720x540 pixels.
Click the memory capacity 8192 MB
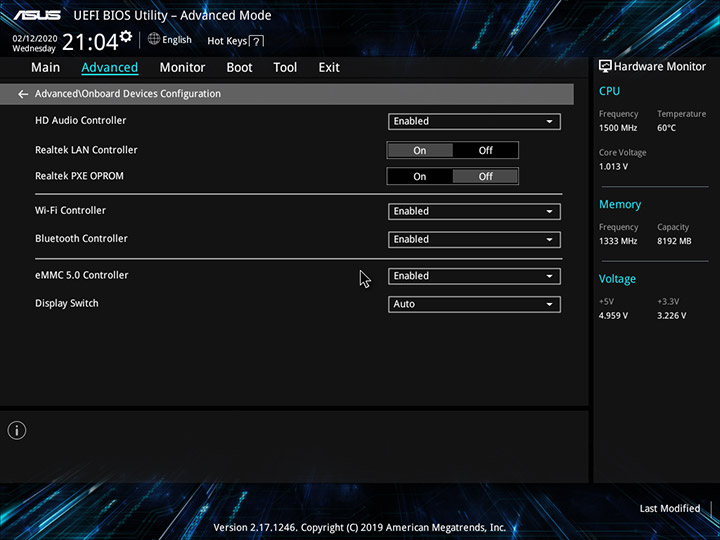[x=674, y=241]
